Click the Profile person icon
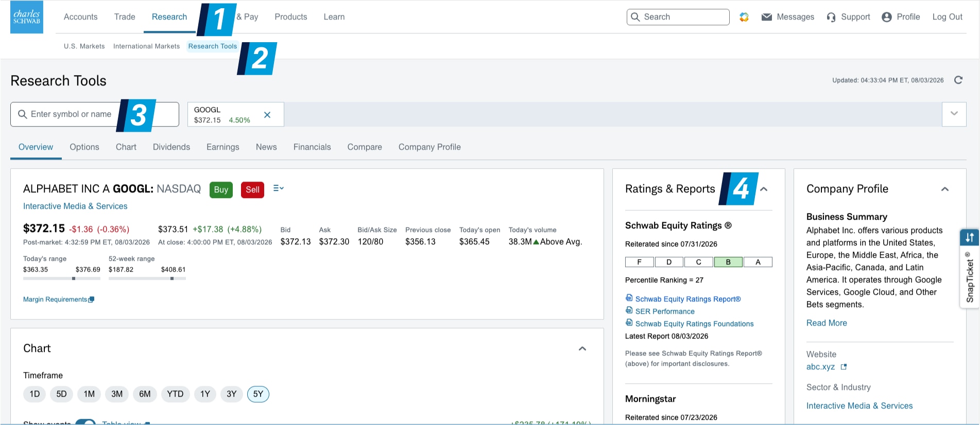The height and width of the screenshot is (425, 980). pos(887,17)
